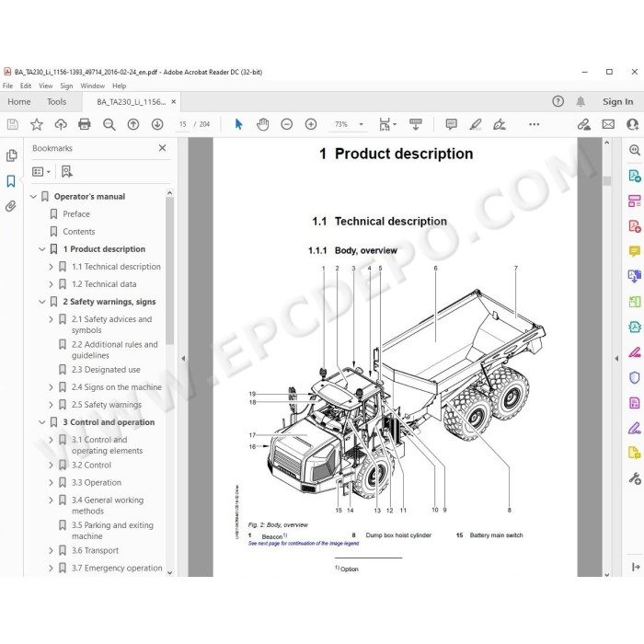Expand the 3.6 Transport bookmark
Screen dimensions: 644x644
[51, 551]
